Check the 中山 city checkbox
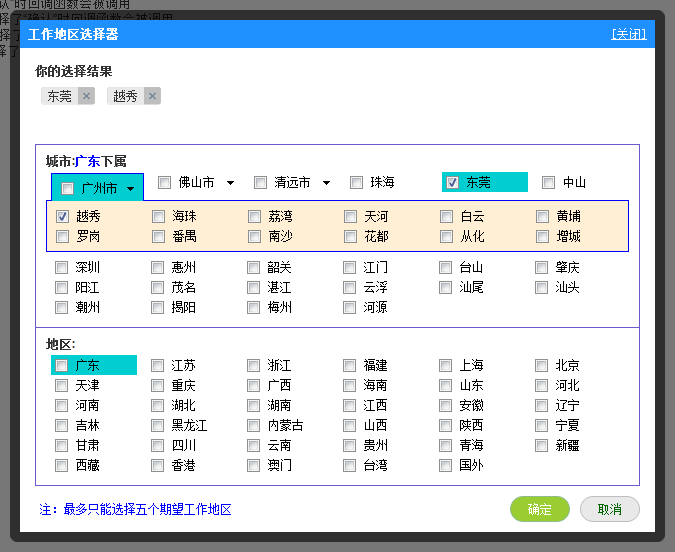 pos(548,182)
